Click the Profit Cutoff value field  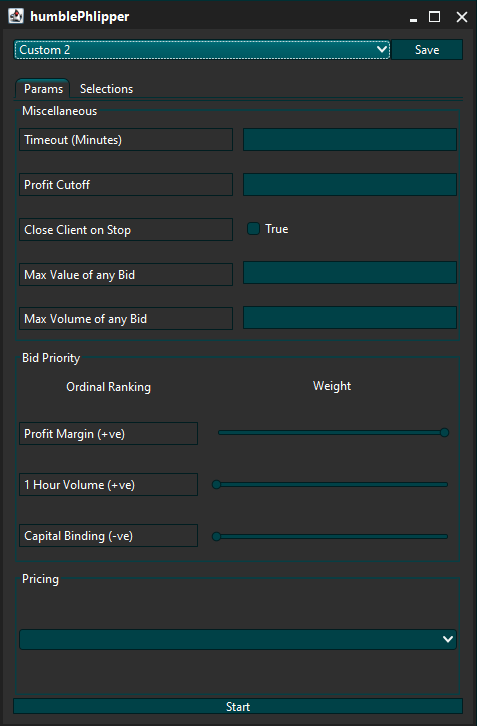(x=350, y=184)
